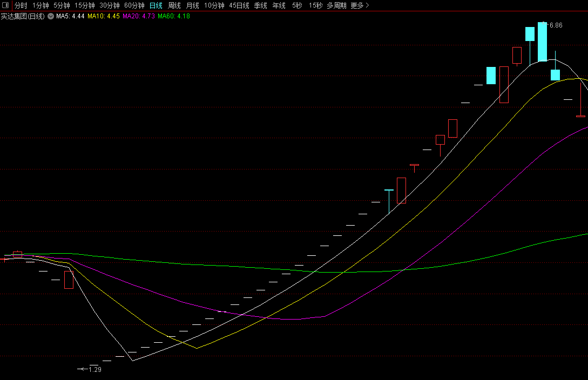588x380 pixels.
Task: Select the 15分钟 period tab
Action: pyautogui.click(x=84, y=5)
